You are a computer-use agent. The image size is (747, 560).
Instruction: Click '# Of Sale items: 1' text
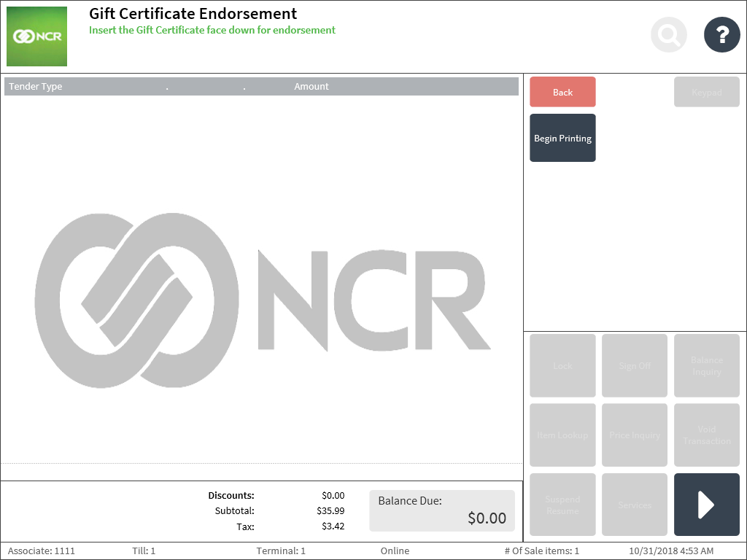coord(542,551)
